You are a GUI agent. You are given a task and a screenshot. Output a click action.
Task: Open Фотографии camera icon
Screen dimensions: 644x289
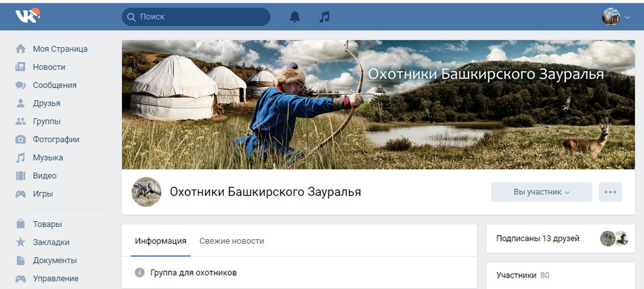click(21, 139)
